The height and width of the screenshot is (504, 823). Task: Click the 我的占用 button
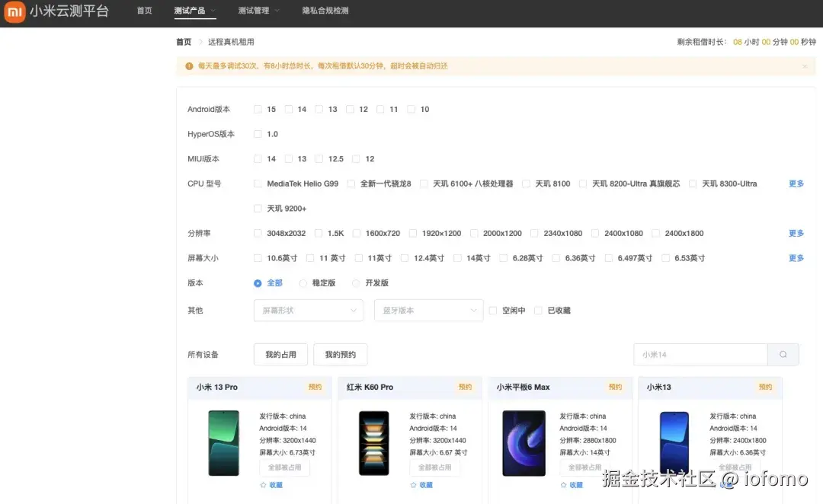[280, 354]
